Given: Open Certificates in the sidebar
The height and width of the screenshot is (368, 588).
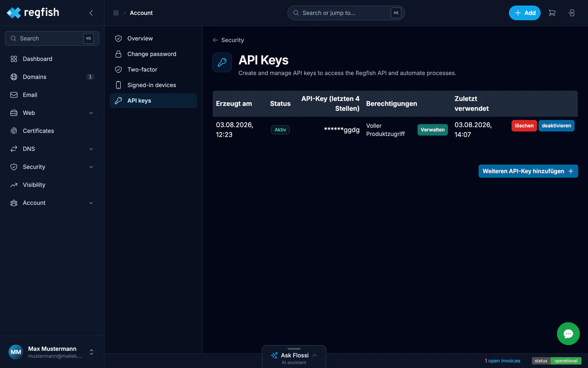Looking at the screenshot, I should click(x=52, y=131).
